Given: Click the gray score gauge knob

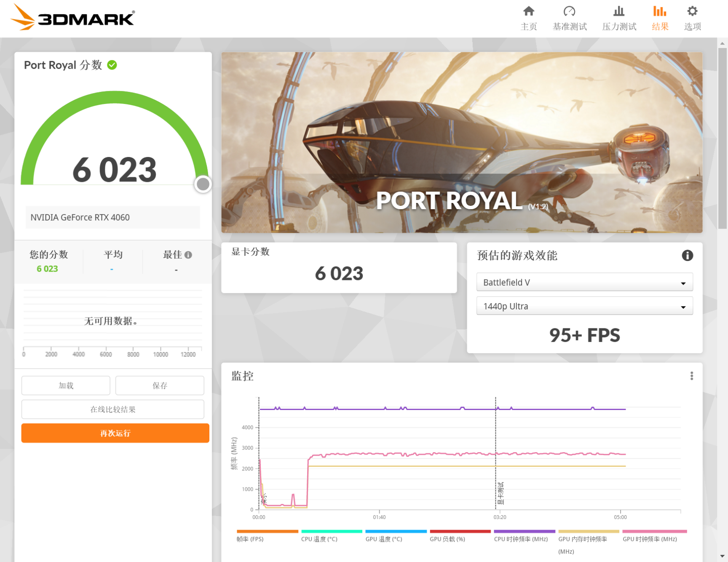Looking at the screenshot, I should point(203,184).
